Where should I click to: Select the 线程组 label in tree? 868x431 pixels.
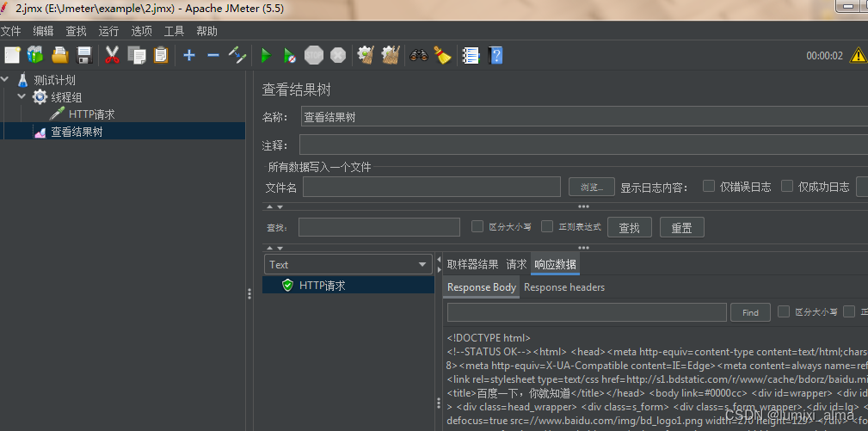pyautogui.click(x=66, y=97)
